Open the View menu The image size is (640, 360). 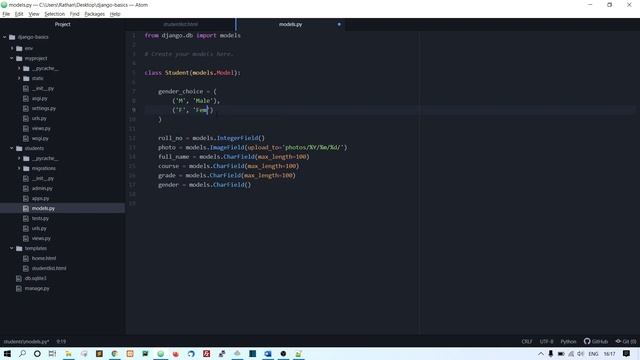34,14
